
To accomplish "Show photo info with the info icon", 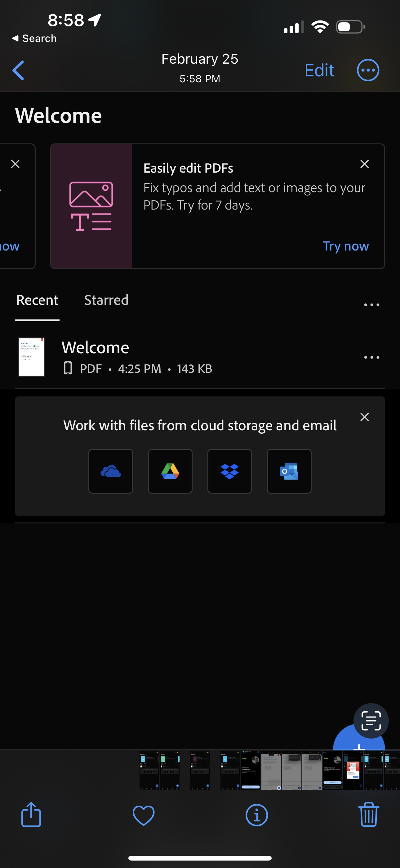I will (256, 816).
